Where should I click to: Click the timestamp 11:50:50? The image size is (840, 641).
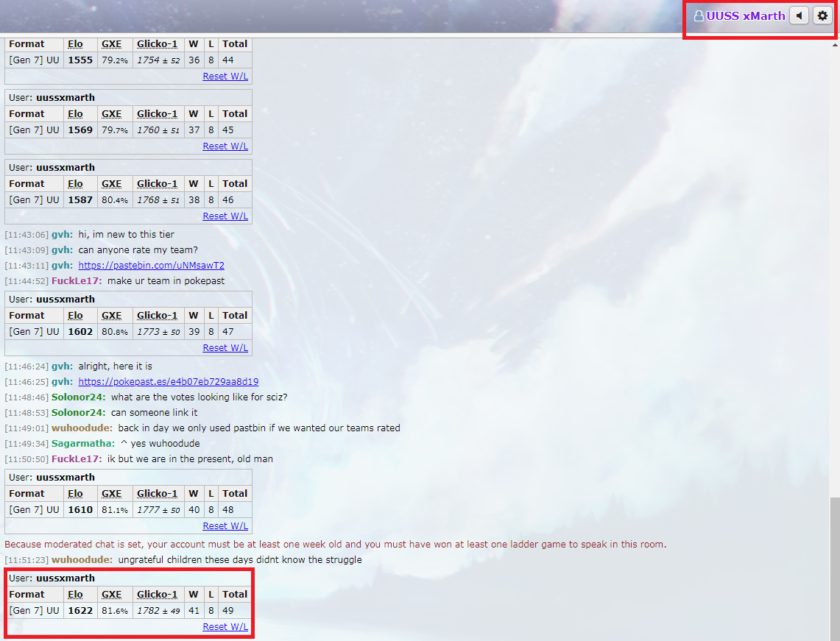(x=27, y=459)
